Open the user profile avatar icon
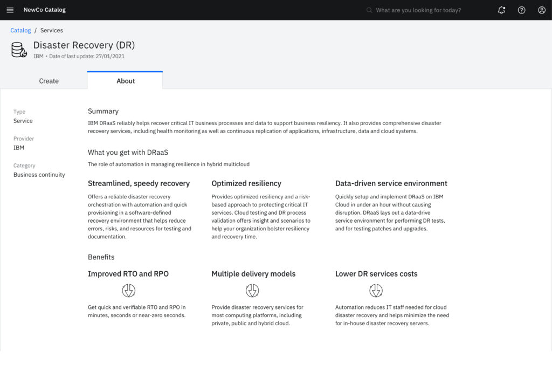552x392 pixels. (x=542, y=10)
